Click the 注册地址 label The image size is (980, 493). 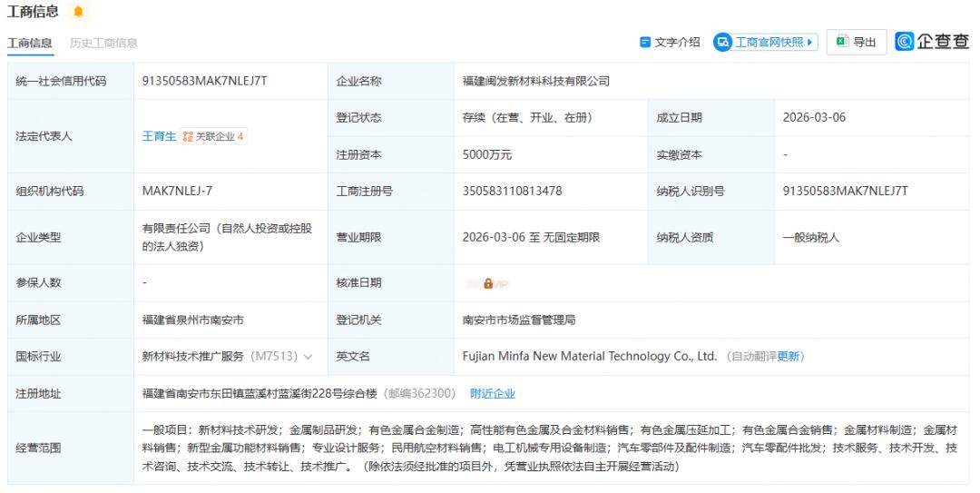tap(38, 393)
